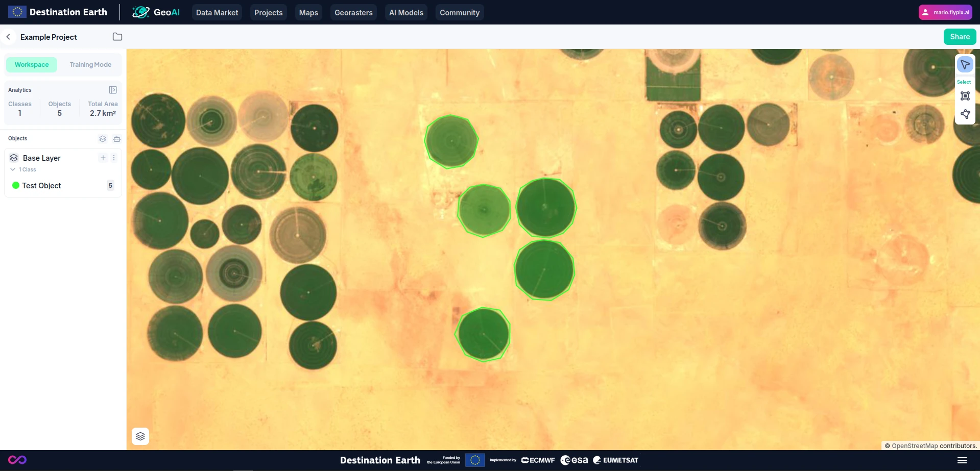Open the Data Market menu item
980x471 pixels.
pyautogui.click(x=217, y=13)
